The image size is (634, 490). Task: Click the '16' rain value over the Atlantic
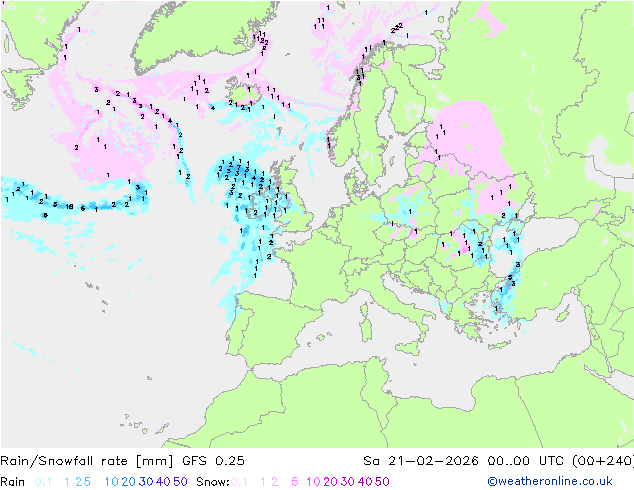click(70, 207)
